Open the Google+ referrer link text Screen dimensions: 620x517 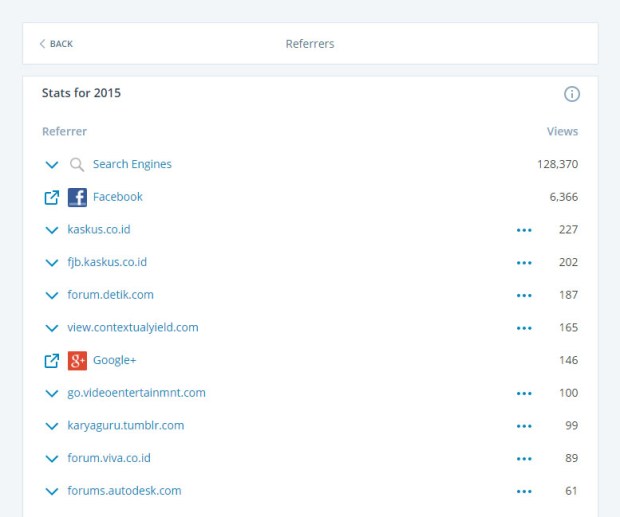[114, 361]
